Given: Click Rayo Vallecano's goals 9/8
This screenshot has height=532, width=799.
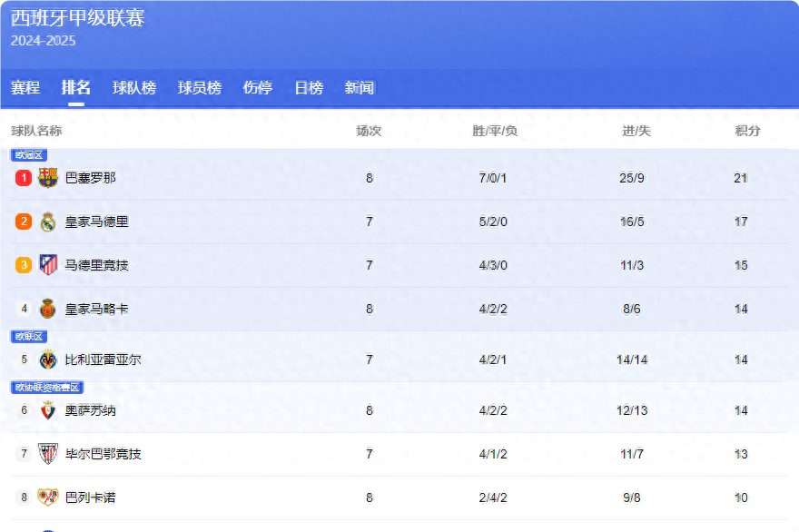Looking at the screenshot, I should tap(632, 498).
